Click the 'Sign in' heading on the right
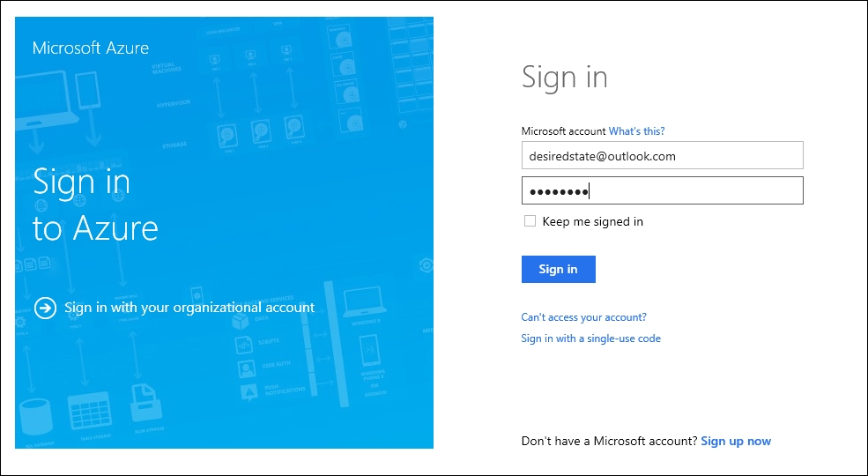 coord(565,77)
